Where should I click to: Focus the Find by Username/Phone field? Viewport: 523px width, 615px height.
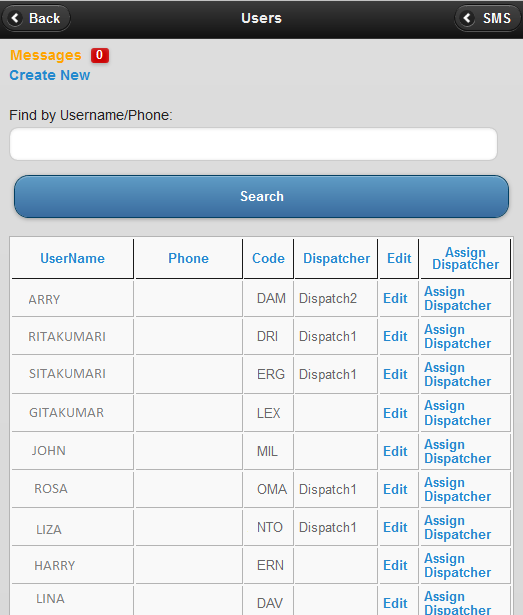click(x=253, y=144)
